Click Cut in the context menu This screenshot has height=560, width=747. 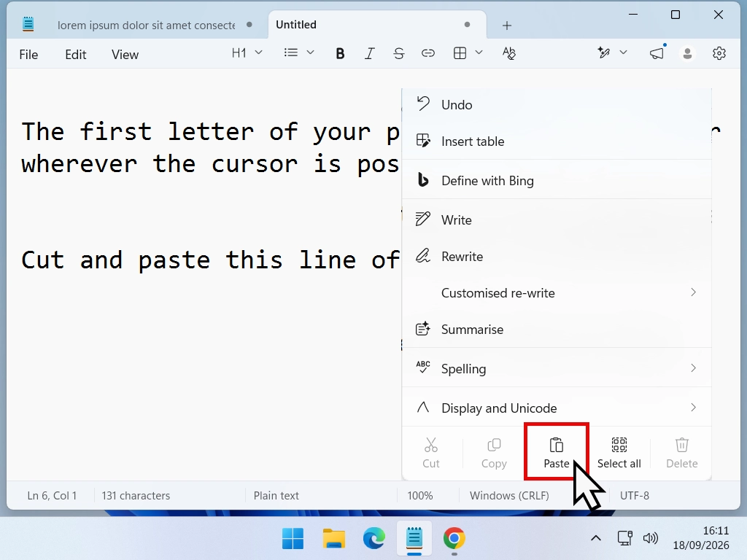point(430,453)
